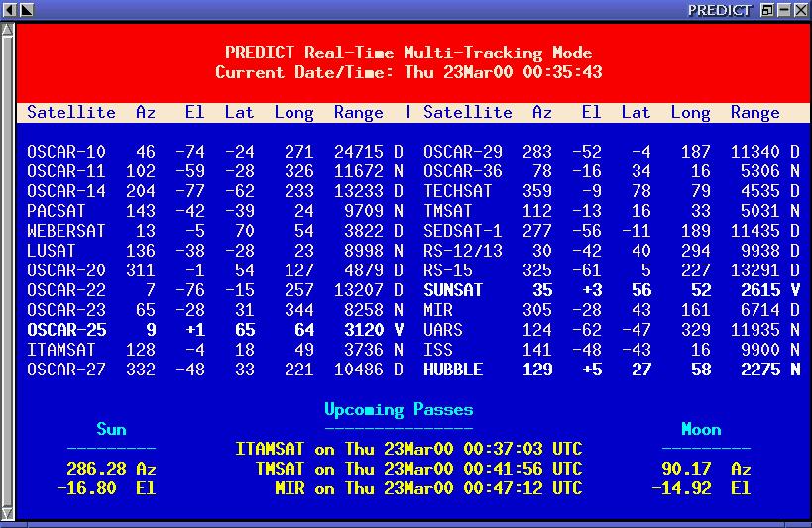Screen dimensions: 812x528
Task: Click the PREDICT title bar text
Action: pos(722,9)
